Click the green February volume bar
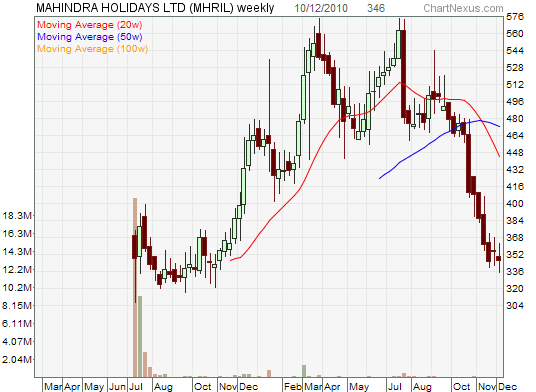The image size is (536, 392). [x=304, y=371]
